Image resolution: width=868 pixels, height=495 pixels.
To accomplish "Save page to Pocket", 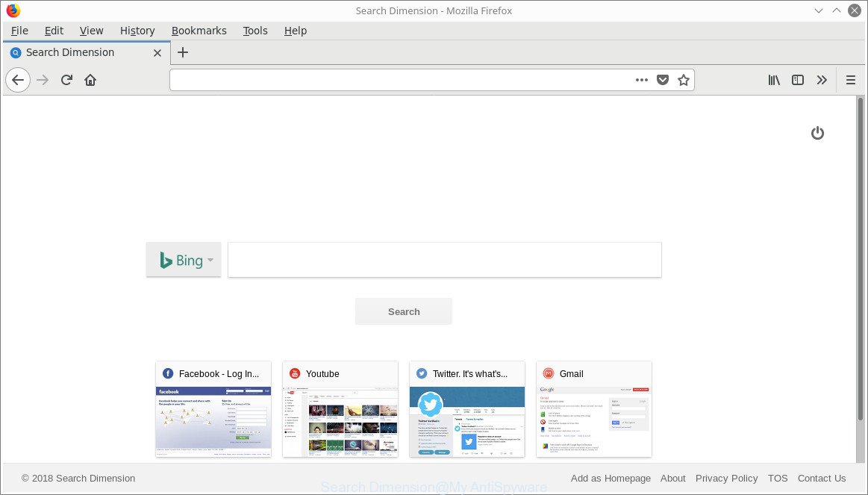I will point(663,81).
